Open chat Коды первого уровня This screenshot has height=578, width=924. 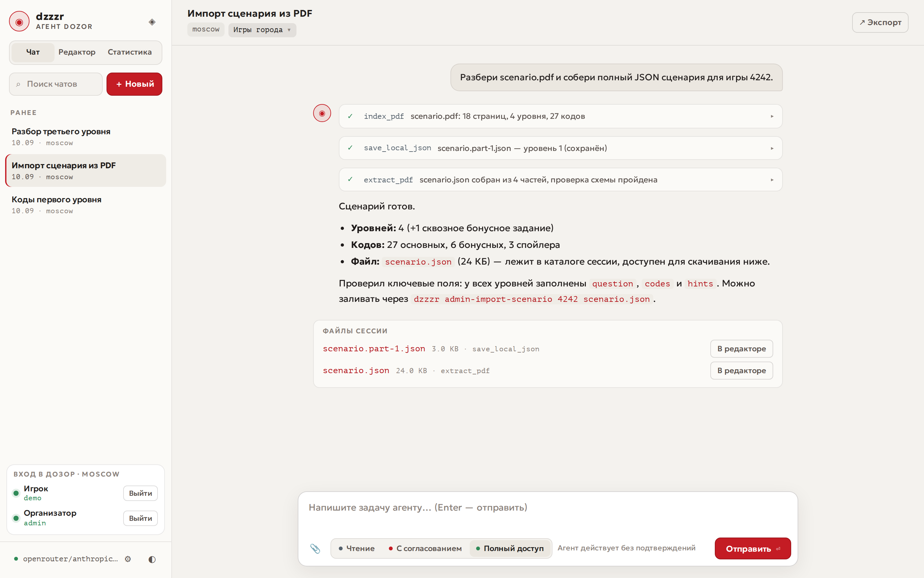(x=86, y=205)
